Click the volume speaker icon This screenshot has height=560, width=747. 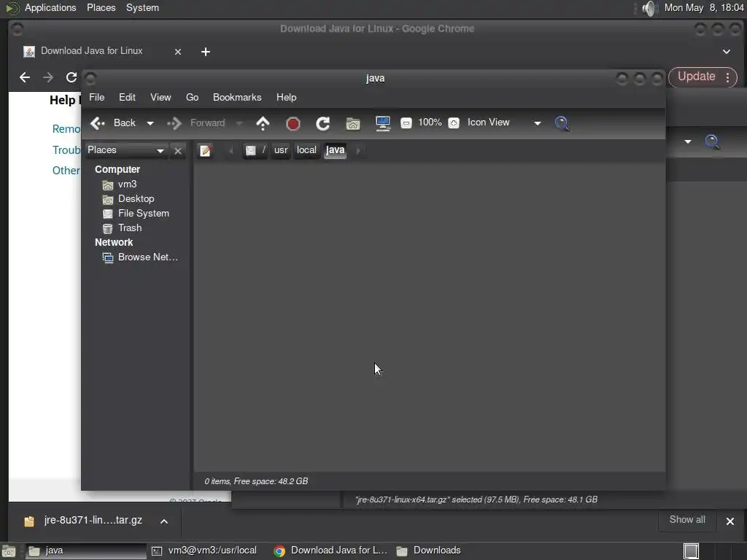click(649, 8)
